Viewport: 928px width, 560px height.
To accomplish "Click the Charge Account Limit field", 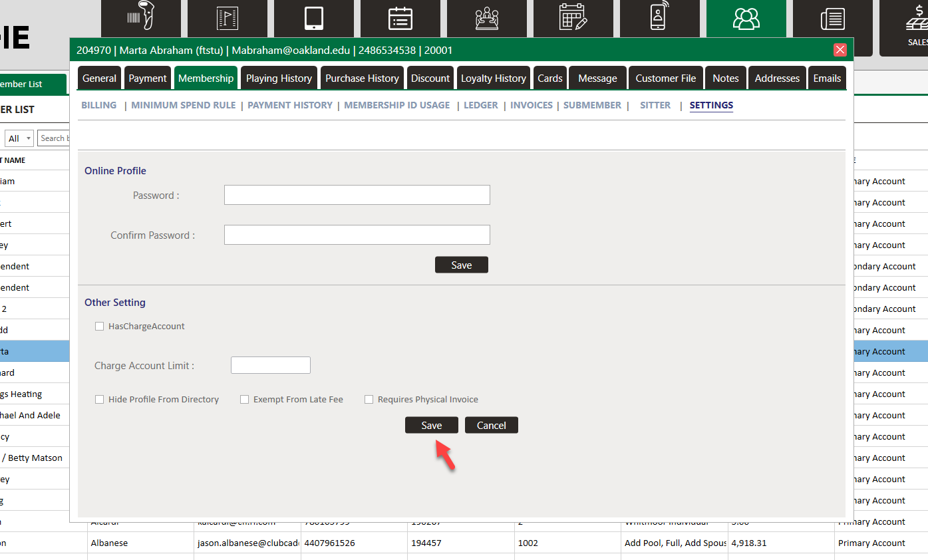I will tap(270, 366).
